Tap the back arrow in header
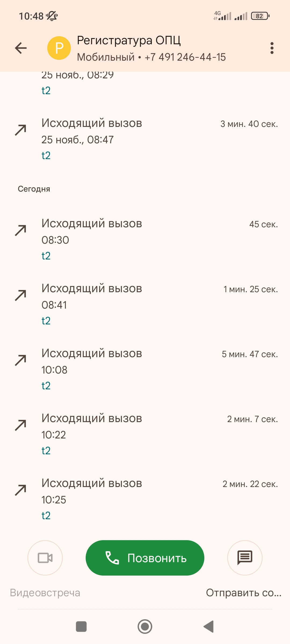290x644 pixels. click(21, 48)
